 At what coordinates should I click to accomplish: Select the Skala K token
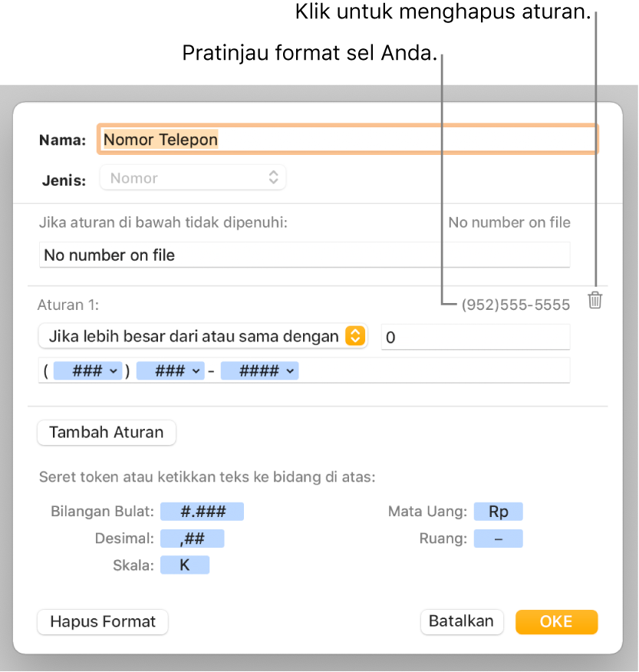pyautogui.click(x=185, y=565)
